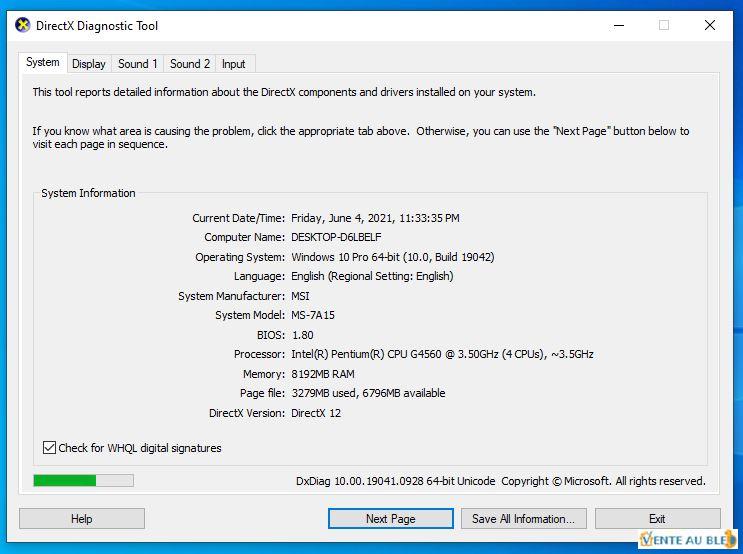The height and width of the screenshot is (554, 743).
Task: Click the green progress bar
Action: (x=83, y=481)
